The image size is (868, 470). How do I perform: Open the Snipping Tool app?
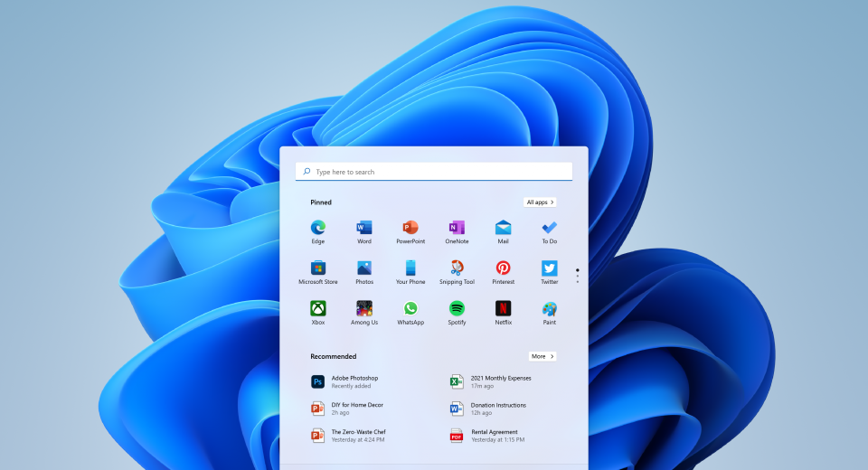[457, 268]
